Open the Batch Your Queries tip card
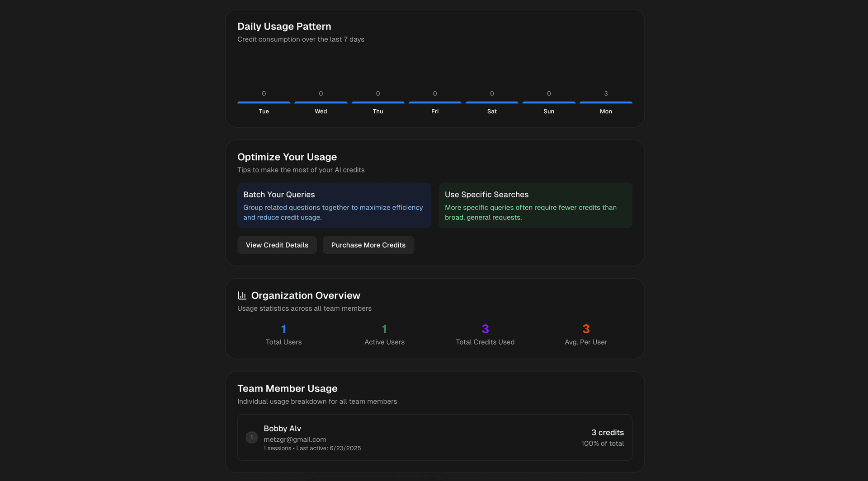 pos(334,205)
